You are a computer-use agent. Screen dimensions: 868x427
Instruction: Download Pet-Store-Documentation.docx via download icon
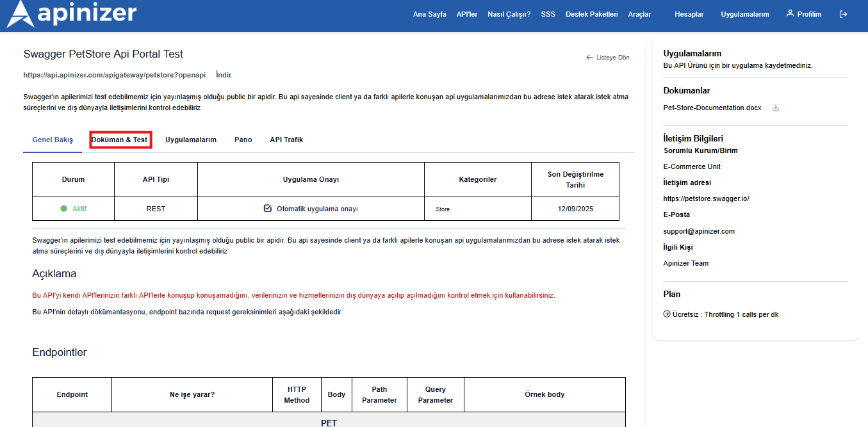click(776, 108)
